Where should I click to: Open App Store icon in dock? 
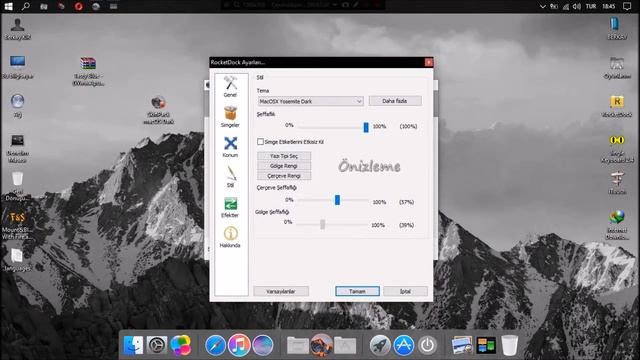pos(404,345)
